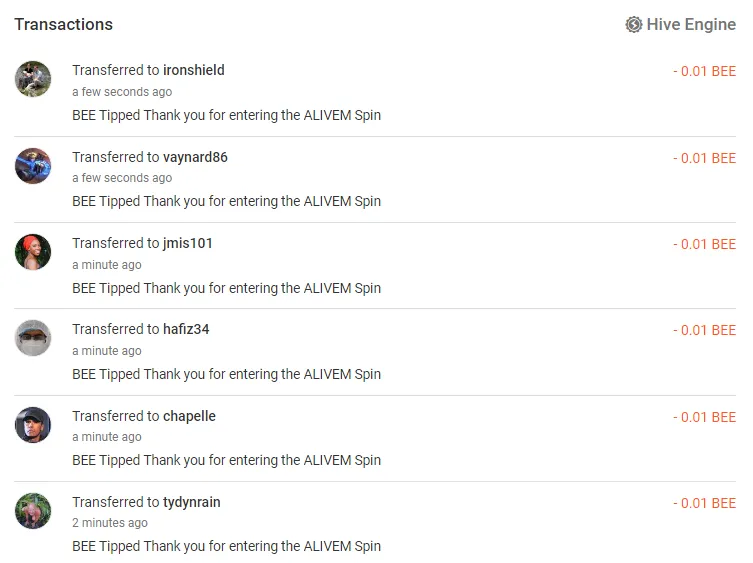The image size is (753, 563).
Task: Select jmis101 transfer memo text
Action: 226,288
